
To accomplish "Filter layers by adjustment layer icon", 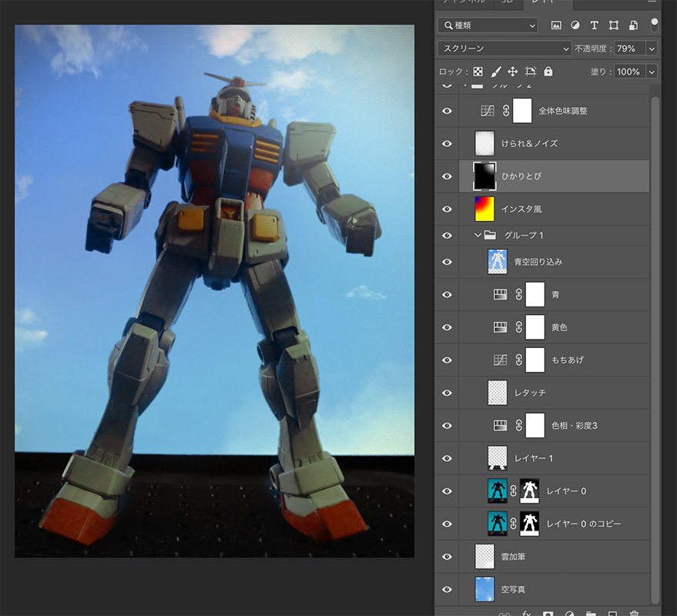I will 575,25.
